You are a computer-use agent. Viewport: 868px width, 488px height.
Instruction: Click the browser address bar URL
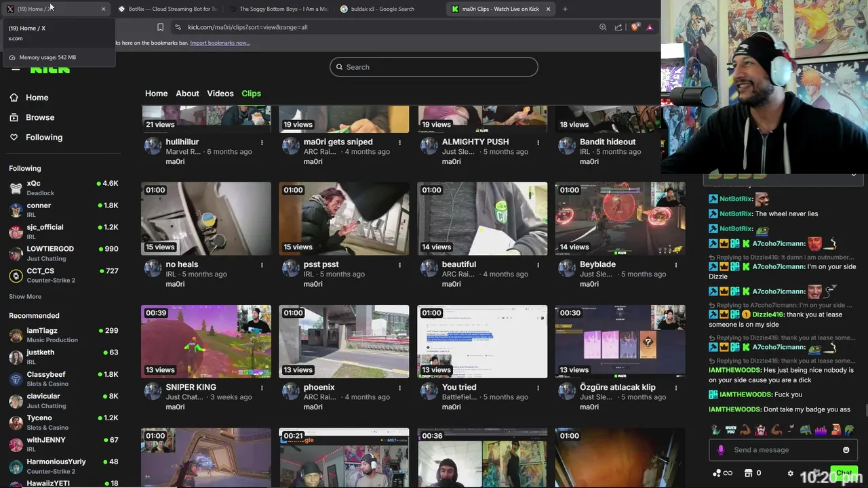click(x=248, y=27)
